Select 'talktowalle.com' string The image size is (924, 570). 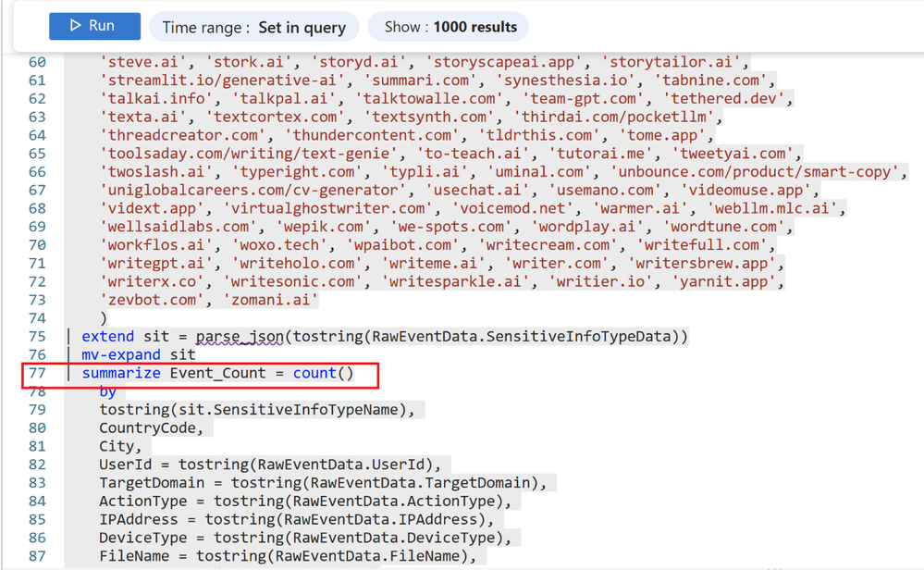tap(429, 98)
